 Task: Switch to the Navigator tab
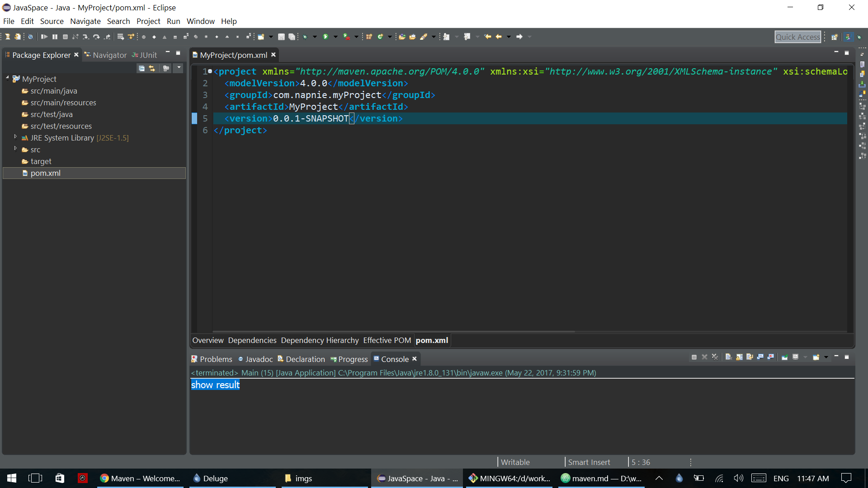(x=105, y=55)
